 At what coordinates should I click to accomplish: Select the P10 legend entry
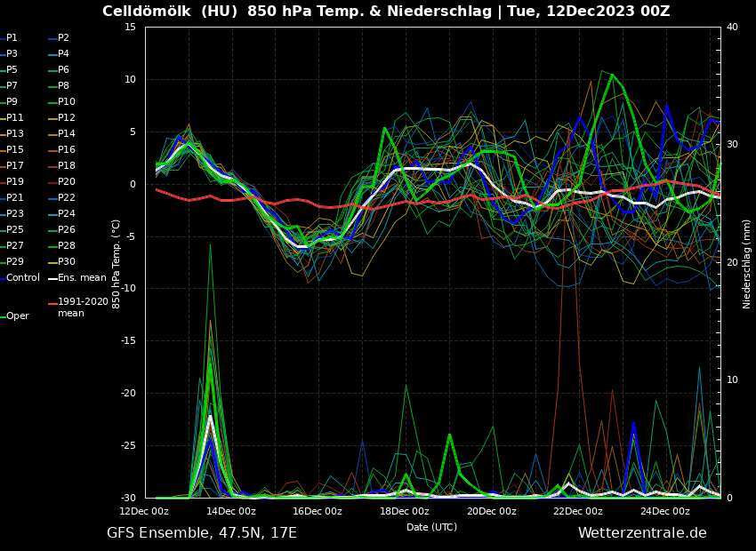click(67, 102)
